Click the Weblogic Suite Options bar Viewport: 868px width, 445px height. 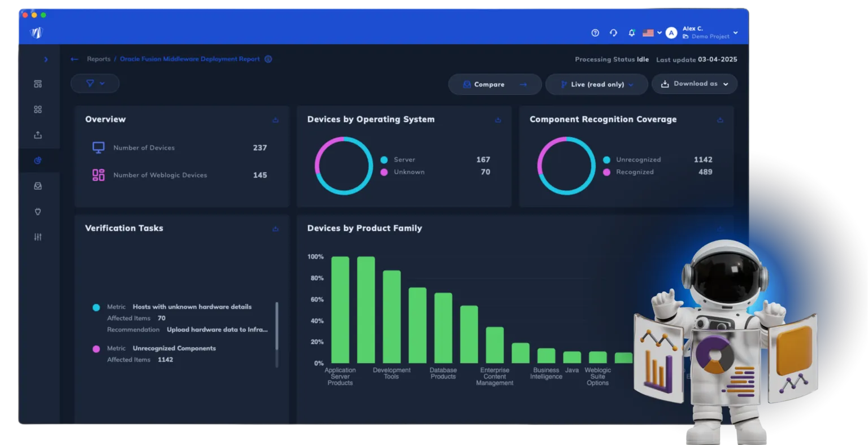pos(598,357)
